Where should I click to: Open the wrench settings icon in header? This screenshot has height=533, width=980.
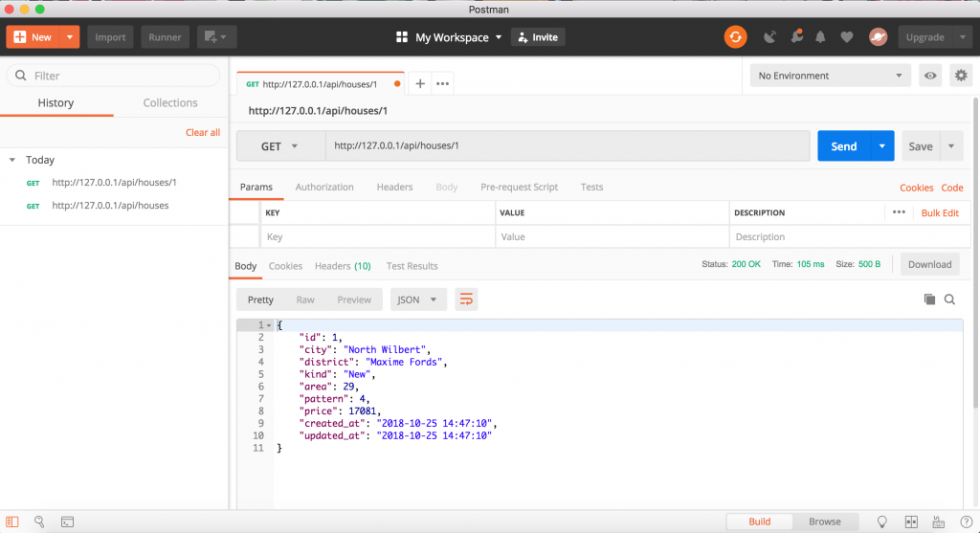(x=796, y=37)
